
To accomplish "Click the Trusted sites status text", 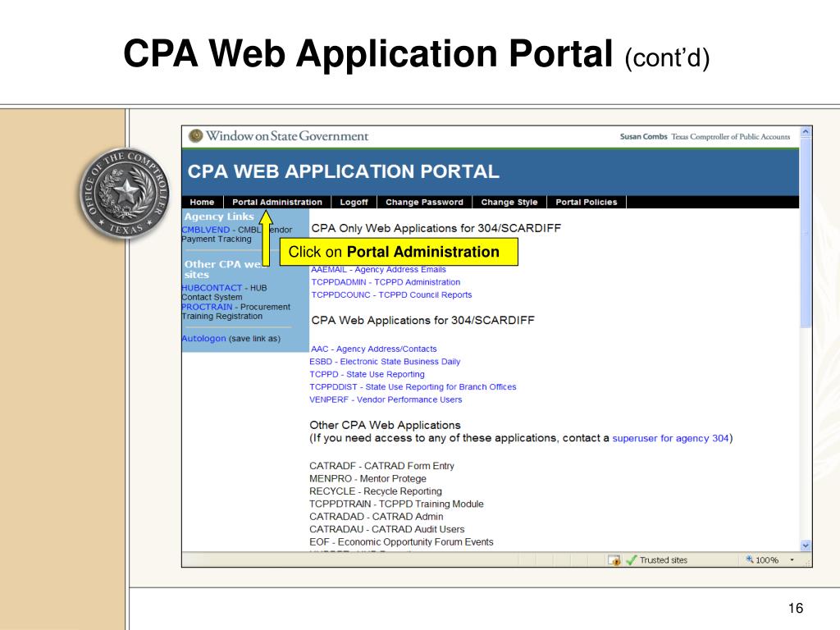I will [x=663, y=560].
